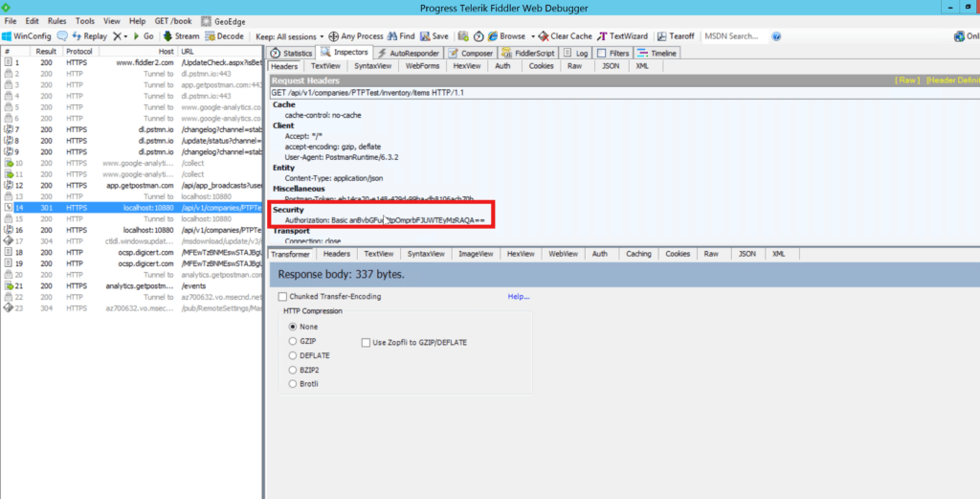Enable Use Zopfli to GZIP/DEFLATE
980x499 pixels.
367,342
